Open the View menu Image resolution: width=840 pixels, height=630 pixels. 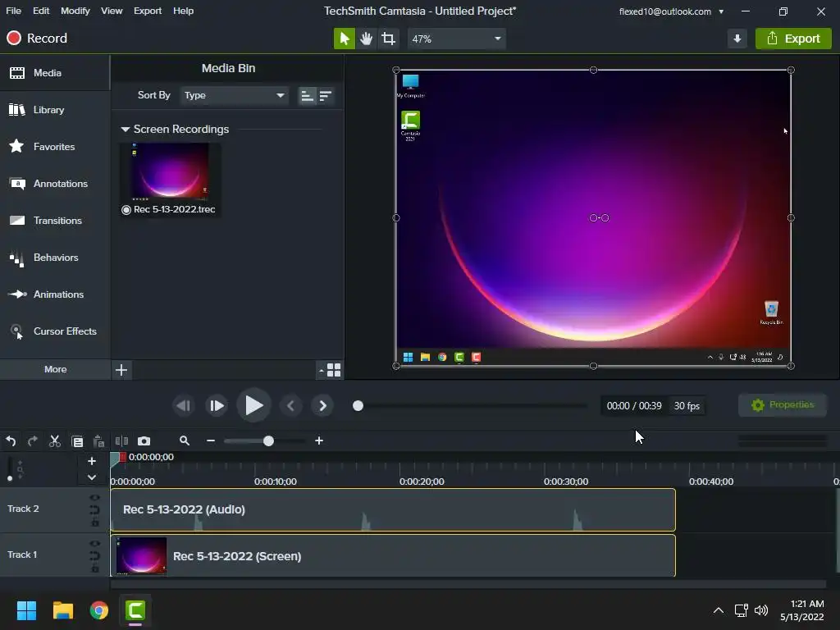(x=112, y=11)
